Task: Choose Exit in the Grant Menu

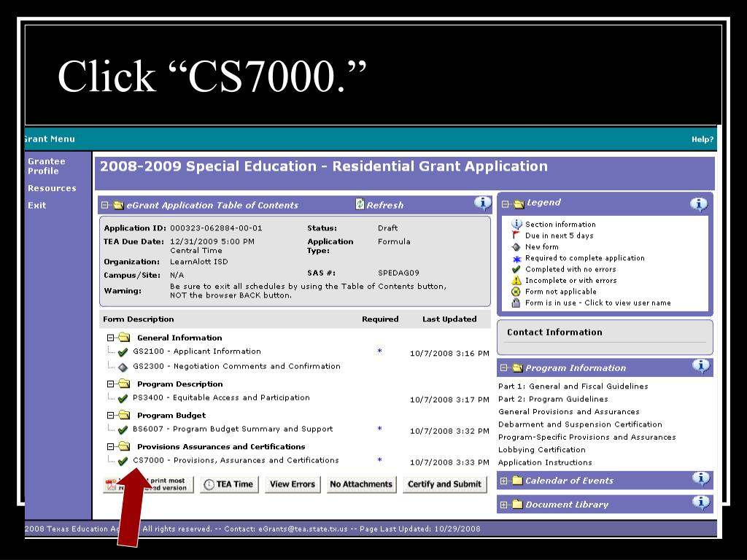Action: 36,205
